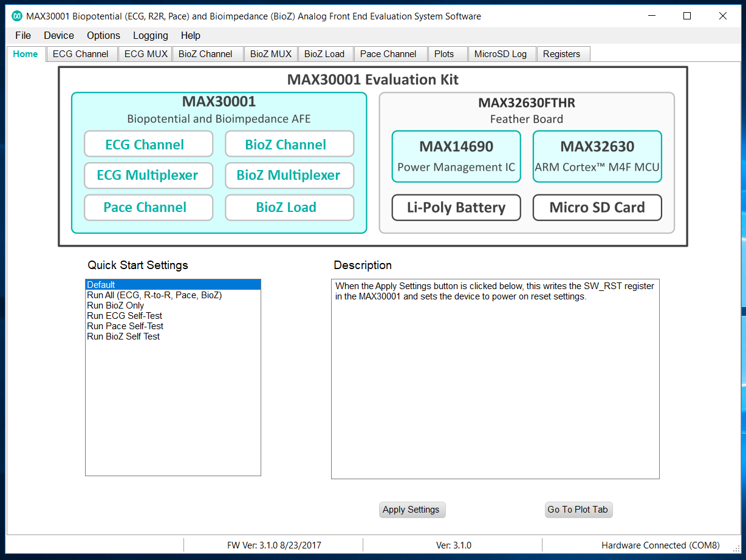Select Run ECG Self-Test in list
The width and height of the screenshot is (746, 560).
tap(125, 316)
